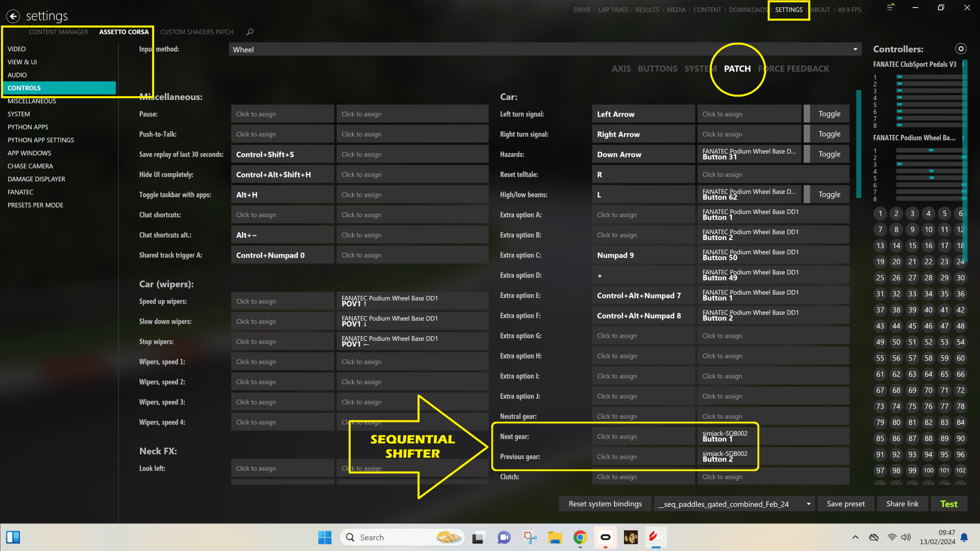Toggle mode for High/low beams
Screen dimensions: 980x551
click(x=826, y=194)
